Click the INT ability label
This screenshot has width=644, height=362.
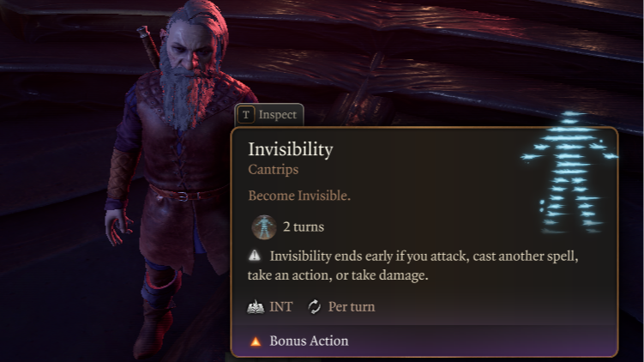(281, 307)
